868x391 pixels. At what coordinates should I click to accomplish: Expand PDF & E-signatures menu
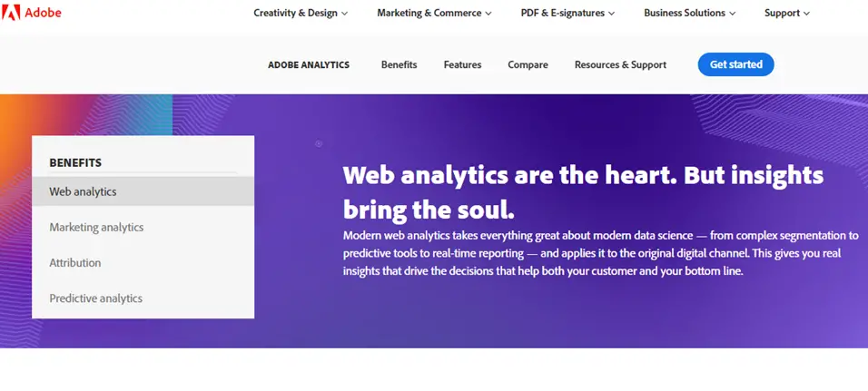point(567,13)
